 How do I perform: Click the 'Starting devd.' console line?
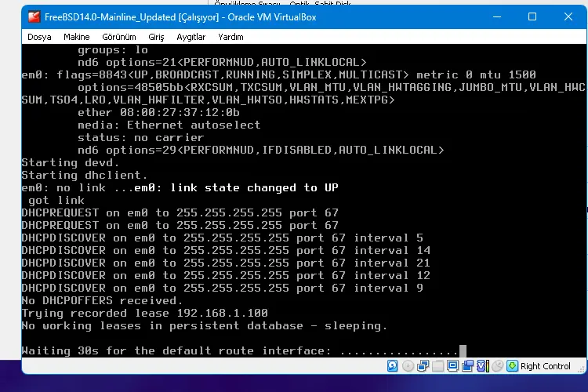tap(71, 163)
